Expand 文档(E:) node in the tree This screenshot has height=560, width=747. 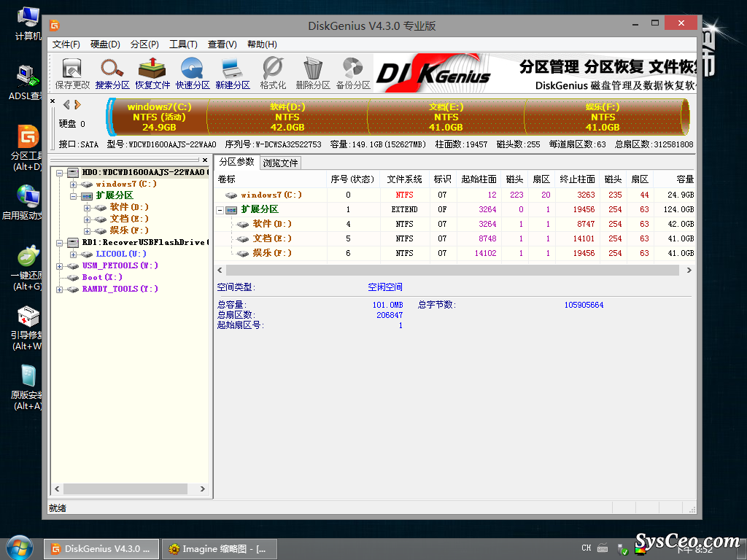[87, 219]
